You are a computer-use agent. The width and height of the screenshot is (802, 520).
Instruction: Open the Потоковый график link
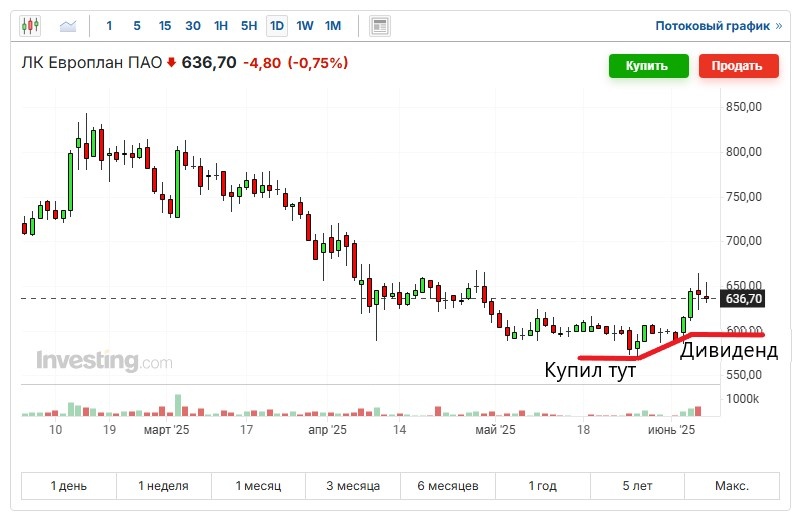[x=718, y=26]
